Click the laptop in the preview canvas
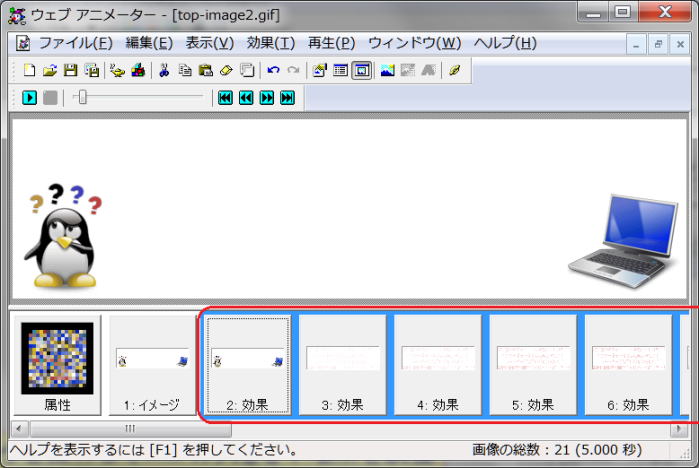699x468 pixels. click(623, 240)
